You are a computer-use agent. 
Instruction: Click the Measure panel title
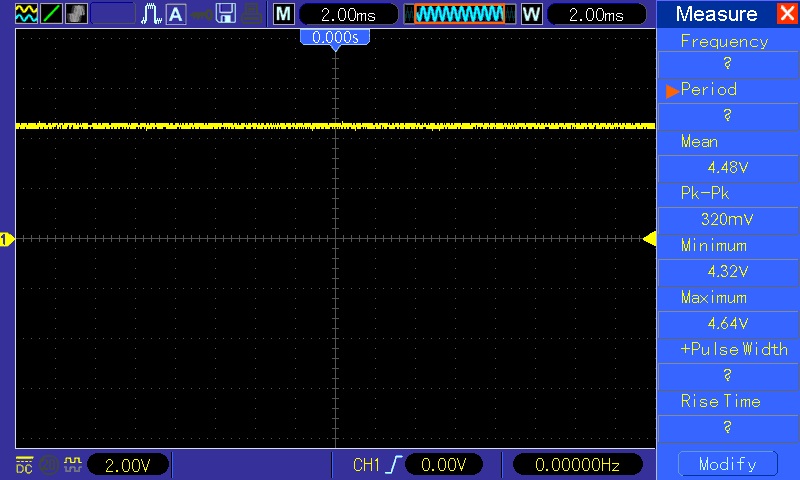[716, 14]
